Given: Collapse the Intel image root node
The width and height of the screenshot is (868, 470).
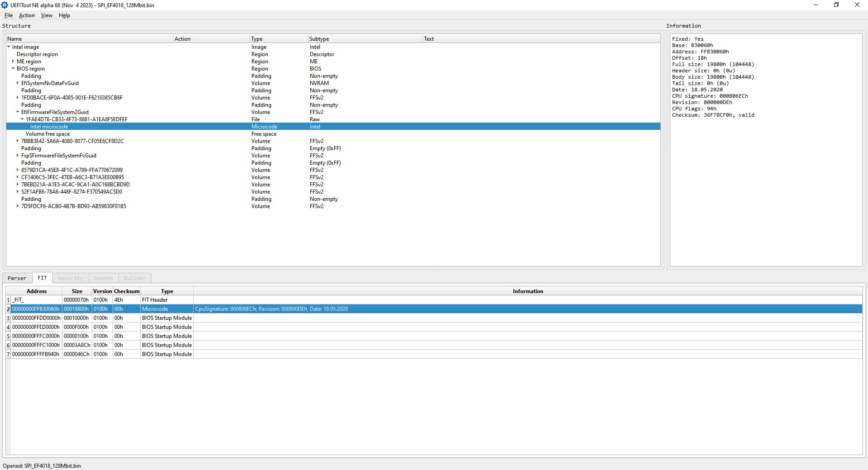Looking at the screenshot, I should coord(9,47).
